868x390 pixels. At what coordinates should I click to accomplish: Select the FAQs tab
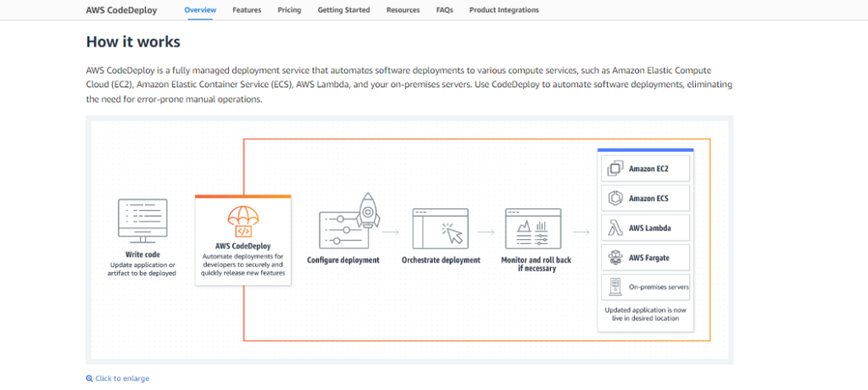[x=444, y=10]
